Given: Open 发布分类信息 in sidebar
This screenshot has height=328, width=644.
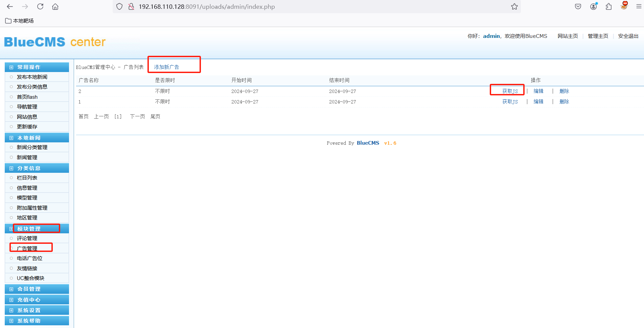Looking at the screenshot, I should pos(32,87).
